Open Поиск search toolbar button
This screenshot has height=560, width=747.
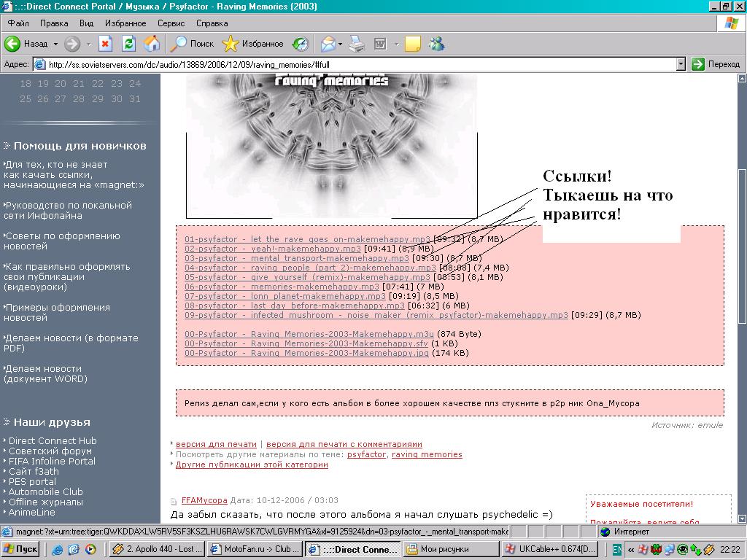[193, 44]
